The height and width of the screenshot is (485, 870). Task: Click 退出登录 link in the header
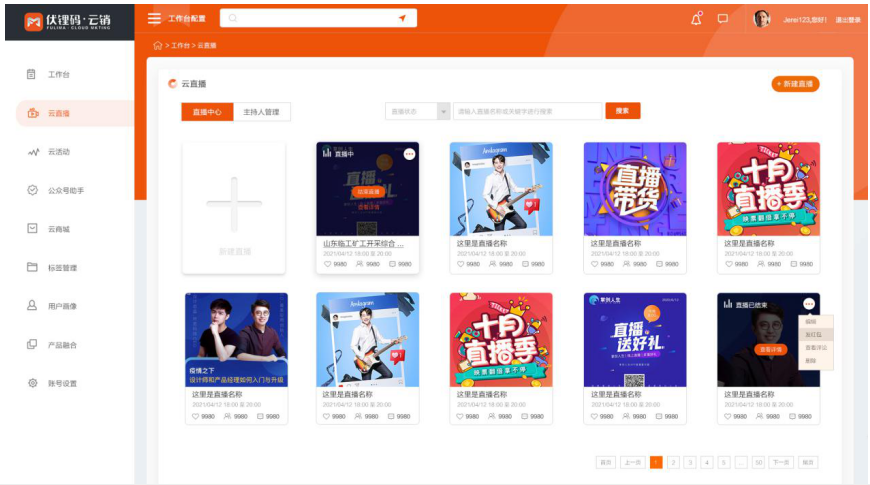(847, 19)
